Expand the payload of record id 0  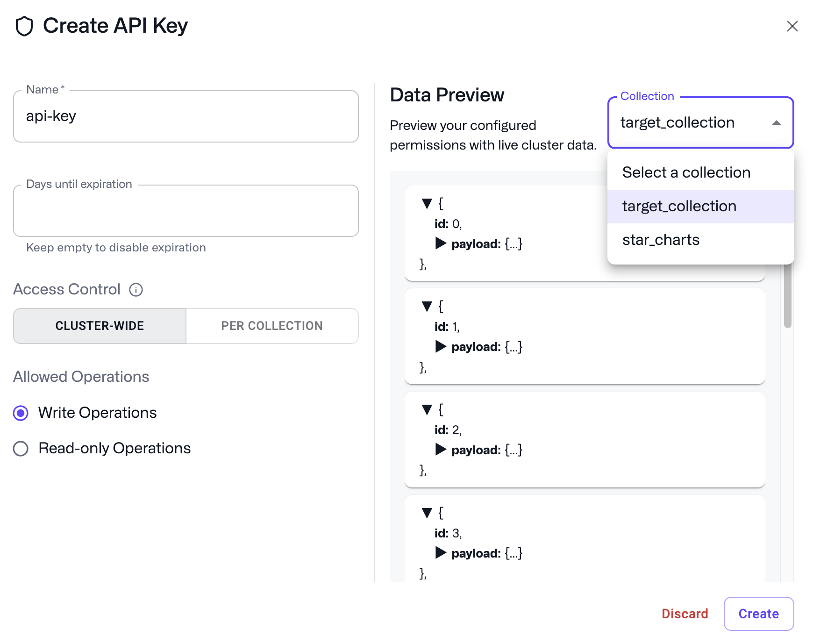tap(441, 243)
